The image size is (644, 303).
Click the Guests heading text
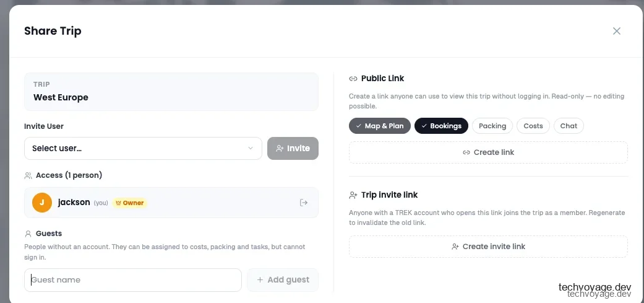[x=49, y=234]
